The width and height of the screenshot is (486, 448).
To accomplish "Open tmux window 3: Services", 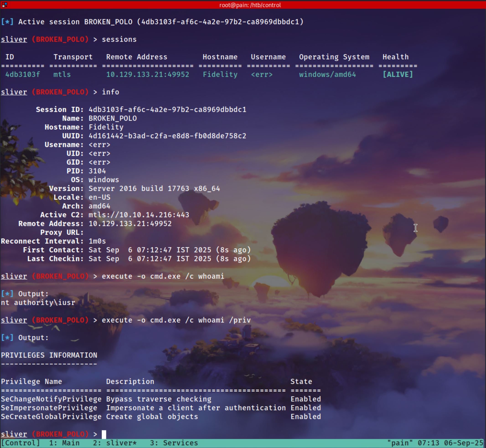I will 174,443.
